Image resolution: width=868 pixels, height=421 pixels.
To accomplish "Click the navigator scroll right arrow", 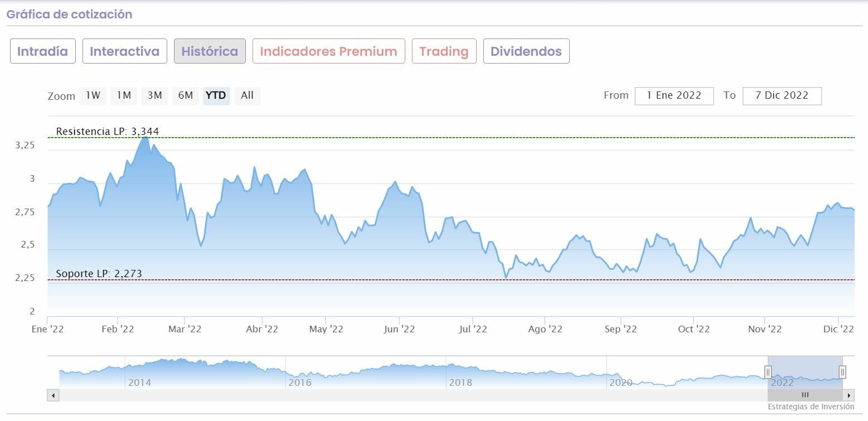I will [x=849, y=395].
